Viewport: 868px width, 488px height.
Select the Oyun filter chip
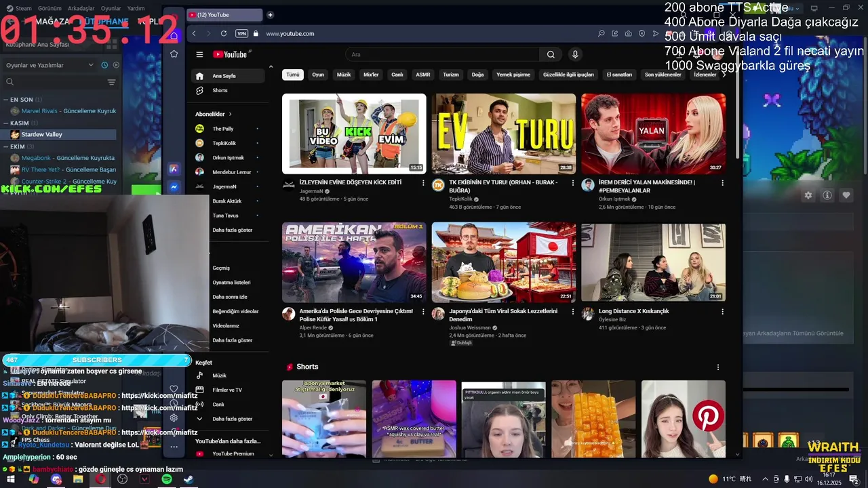(318, 75)
